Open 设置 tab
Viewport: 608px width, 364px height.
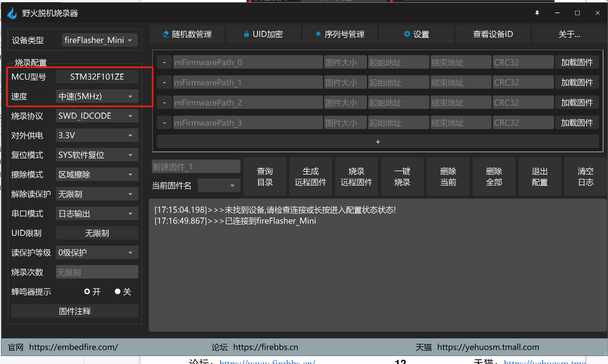point(416,34)
